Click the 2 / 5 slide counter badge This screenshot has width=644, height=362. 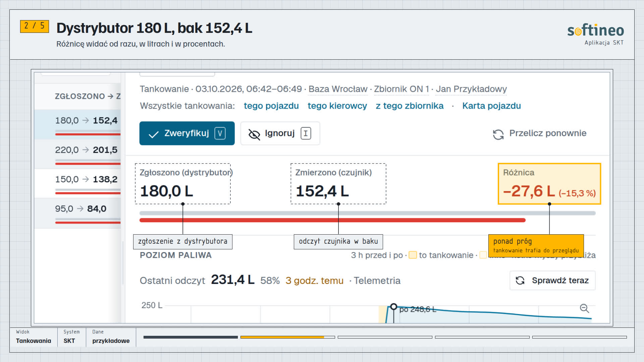click(35, 26)
